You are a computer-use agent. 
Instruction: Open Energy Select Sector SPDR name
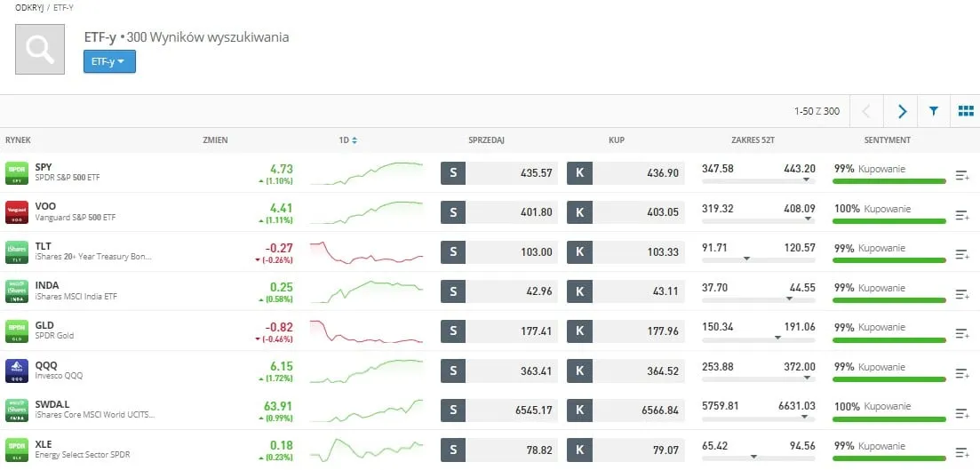pyautogui.click(x=83, y=455)
